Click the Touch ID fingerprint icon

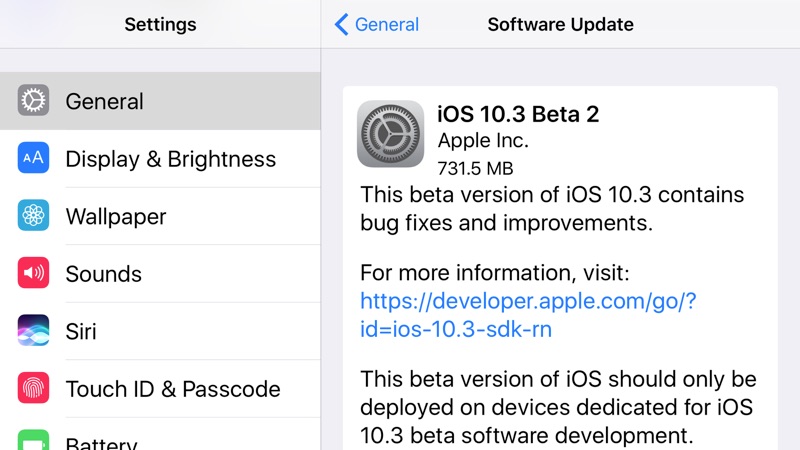[x=33, y=388]
